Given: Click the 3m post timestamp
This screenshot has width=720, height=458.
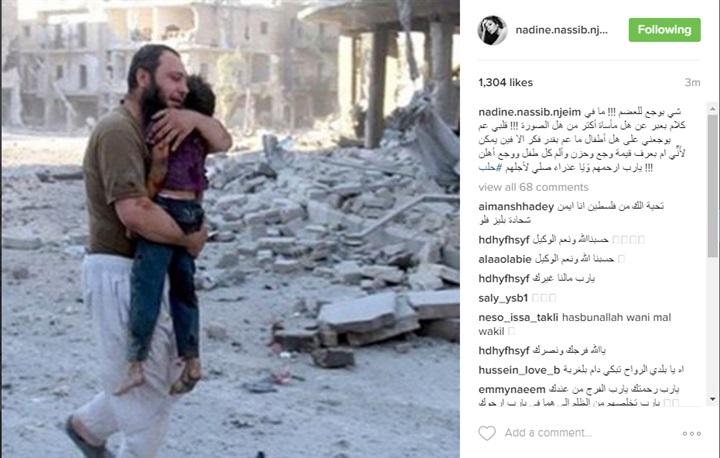Looking at the screenshot, I should click(x=692, y=83).
